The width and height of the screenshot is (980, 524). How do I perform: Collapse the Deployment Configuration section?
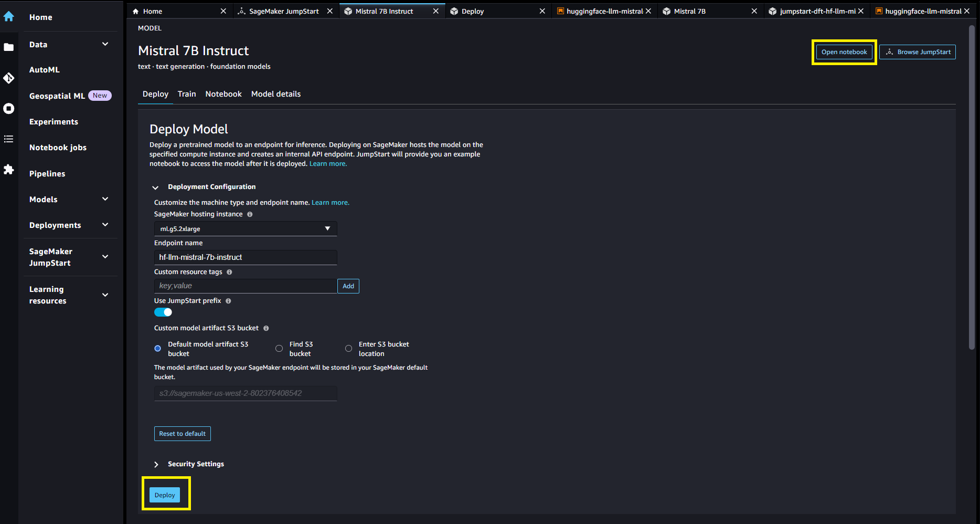155,187
